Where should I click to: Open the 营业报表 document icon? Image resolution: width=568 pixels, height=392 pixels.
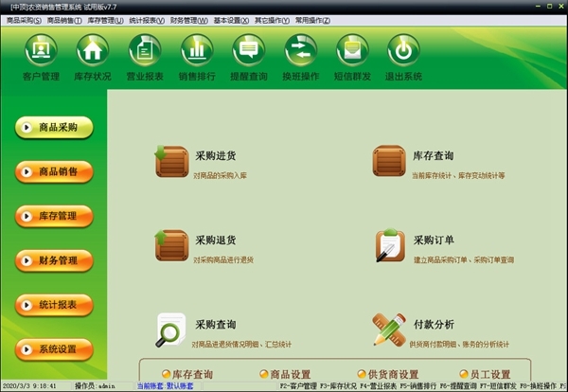coord(145,50)
